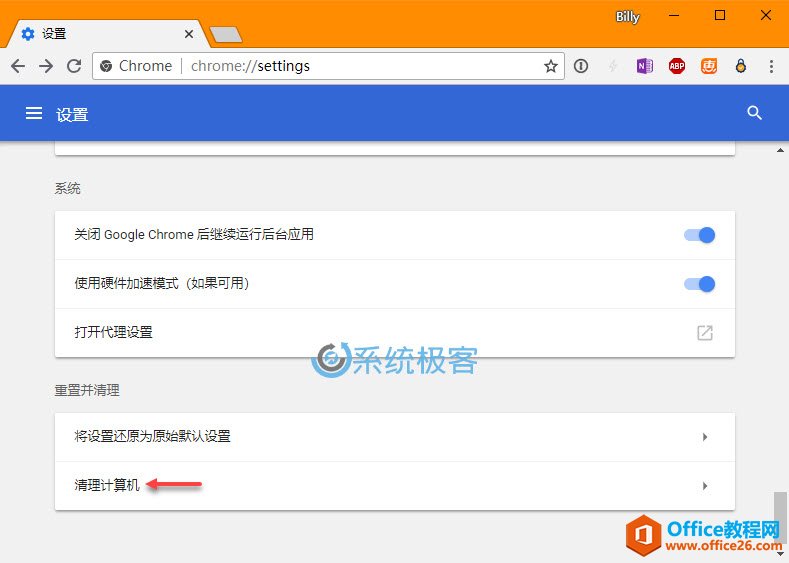789x563 pixels.
Task: Expand 将设置还原为原始默认设置 arrow
Action: click(705, 437)
